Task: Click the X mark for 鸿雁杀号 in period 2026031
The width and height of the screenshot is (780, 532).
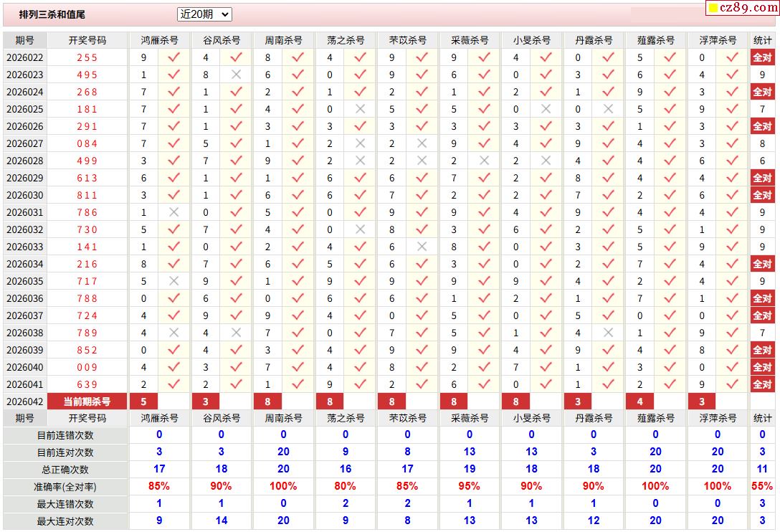Action: pos(173,212)
